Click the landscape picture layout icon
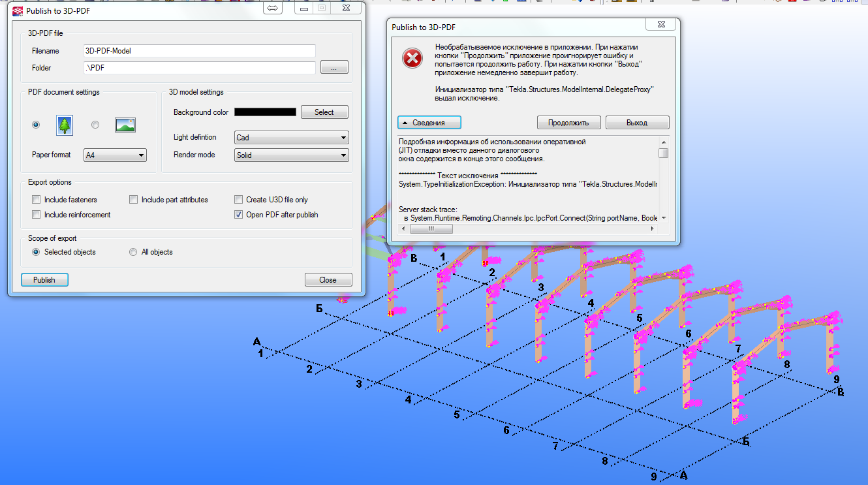 click(x=125, y=125)
